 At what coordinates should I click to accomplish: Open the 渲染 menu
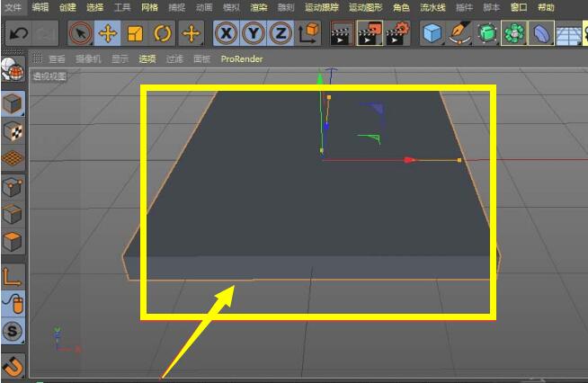pyautogui.click(x=258, y=7)
